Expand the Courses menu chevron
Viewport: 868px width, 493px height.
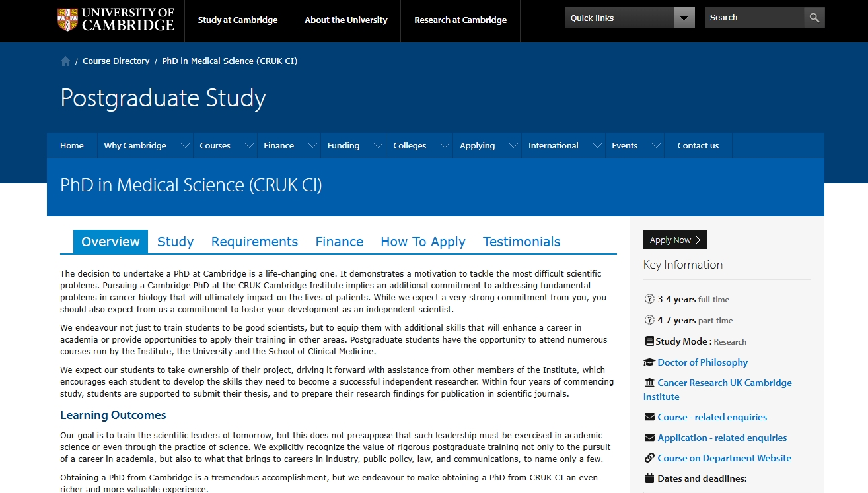[x=250, y=146]
